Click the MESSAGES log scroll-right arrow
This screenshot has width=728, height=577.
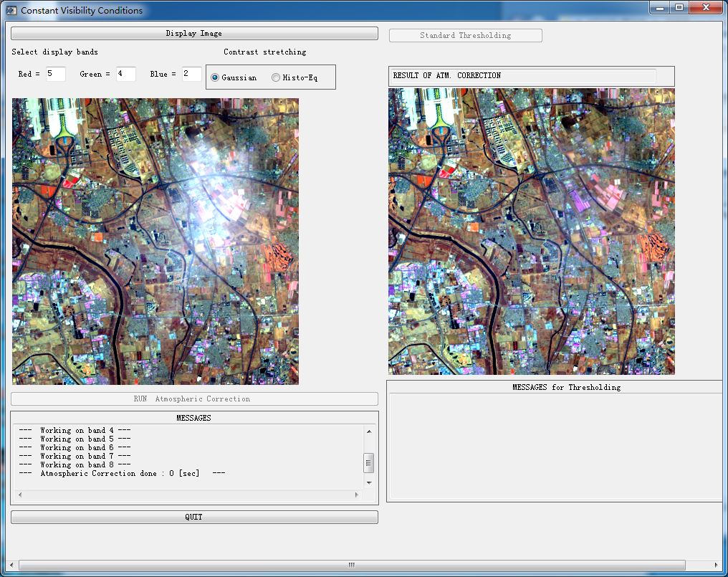pyautogui.click(x=358, y=495)
